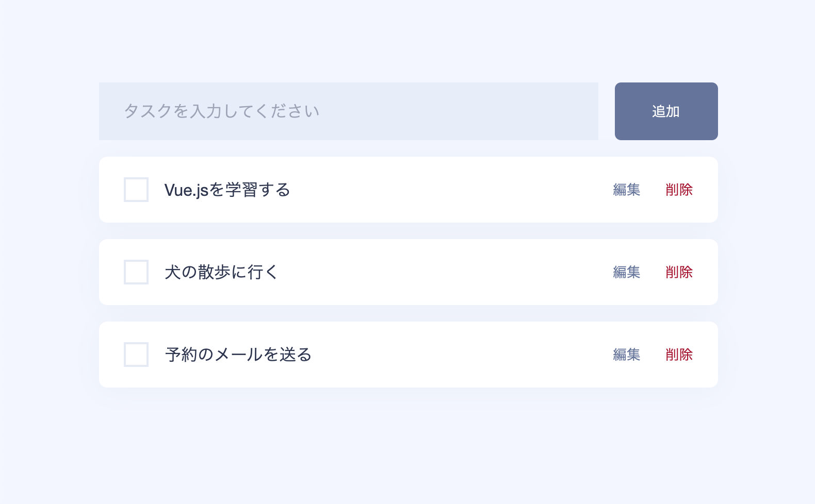Click 削除 to delete '予約のメールを送る'

[x=679, y=355]
